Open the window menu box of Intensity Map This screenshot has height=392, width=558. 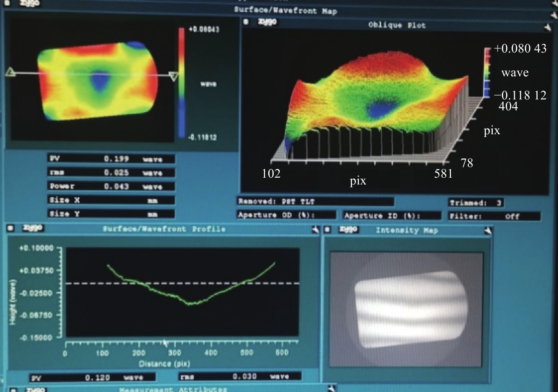[327, 230]
